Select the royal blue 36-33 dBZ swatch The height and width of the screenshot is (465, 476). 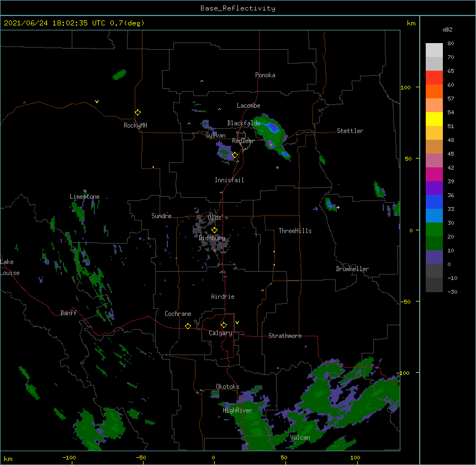pyautogui.click(x=434, y=202)
